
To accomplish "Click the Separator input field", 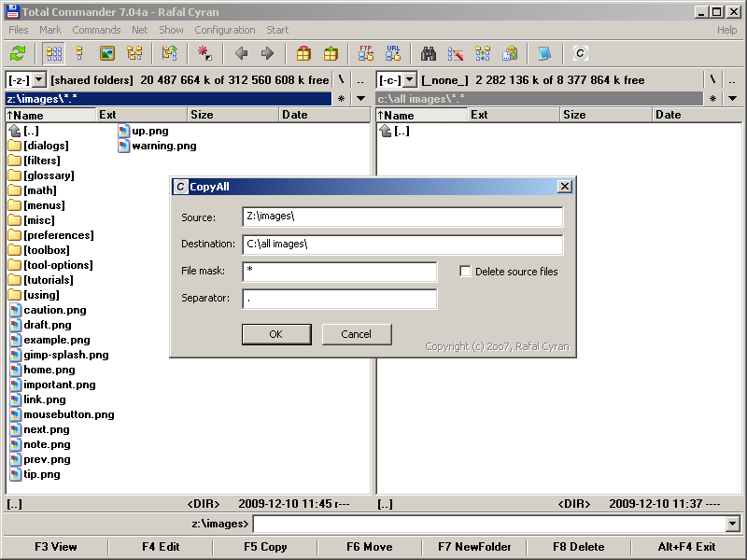I will pyautogui.click(x=340, y=299).
